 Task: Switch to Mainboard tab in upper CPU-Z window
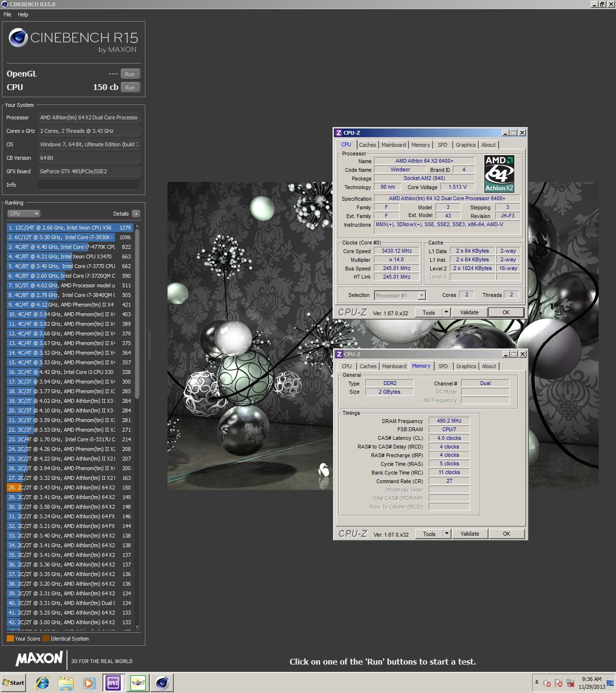[x=394, y=145]
